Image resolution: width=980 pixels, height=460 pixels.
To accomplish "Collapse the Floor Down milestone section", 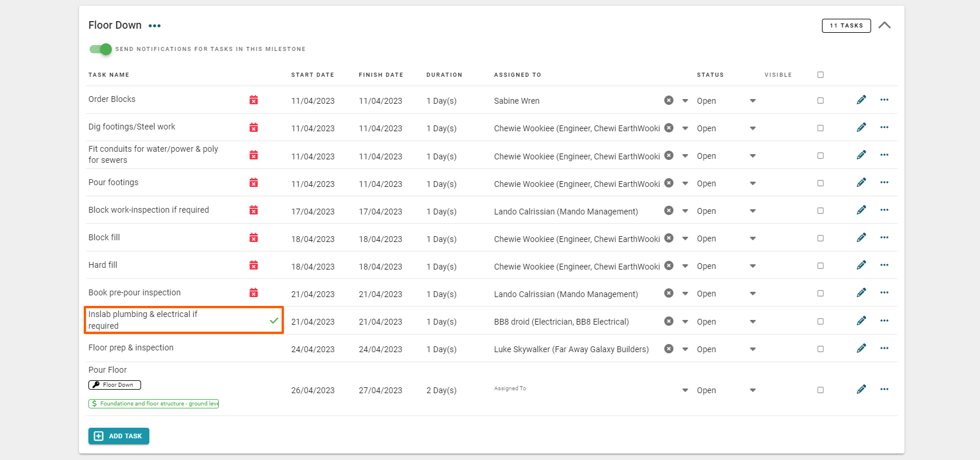I will 884,25.
